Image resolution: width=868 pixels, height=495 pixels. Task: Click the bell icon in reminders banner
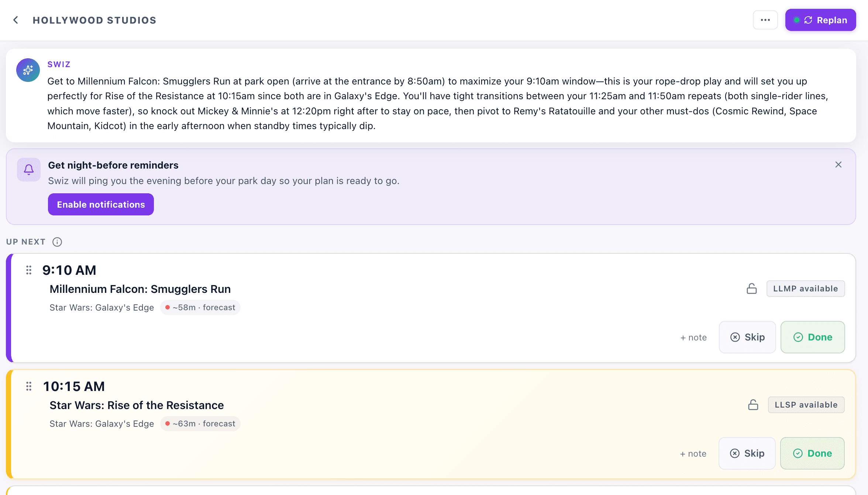pyautogui.click(x=29, y=170)
